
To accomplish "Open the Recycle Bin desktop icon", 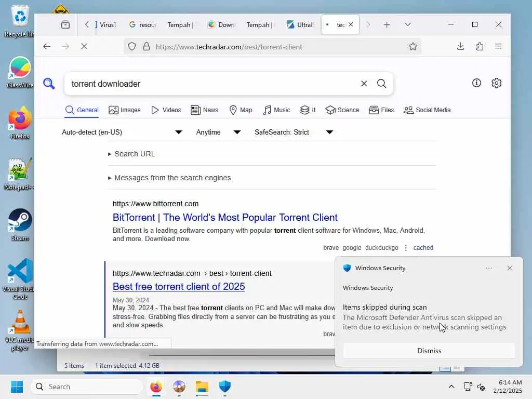I will [19, 21].
